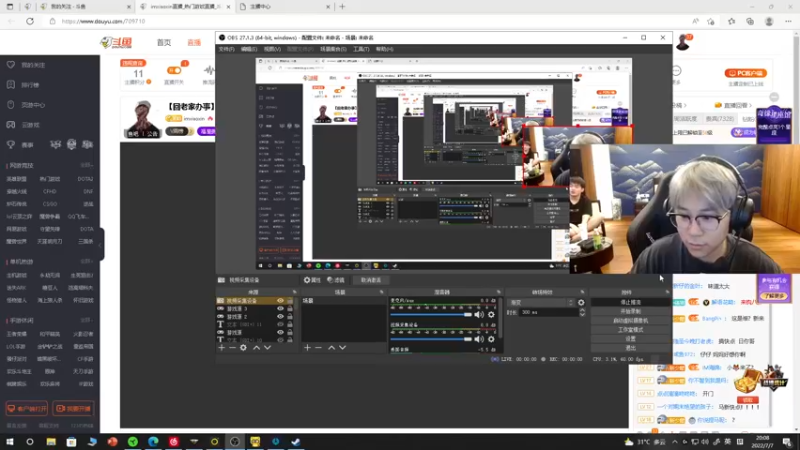Open OBS Settings from controls panel
This screenshot has height=450, width=800.
click(631, 339)
